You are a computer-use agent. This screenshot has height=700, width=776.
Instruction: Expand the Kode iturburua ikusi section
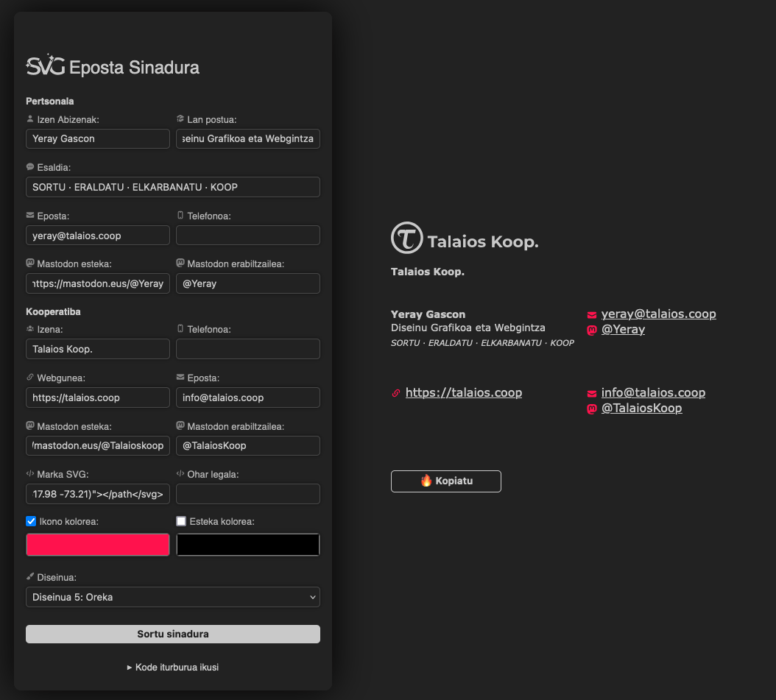(x=173, y=668)
